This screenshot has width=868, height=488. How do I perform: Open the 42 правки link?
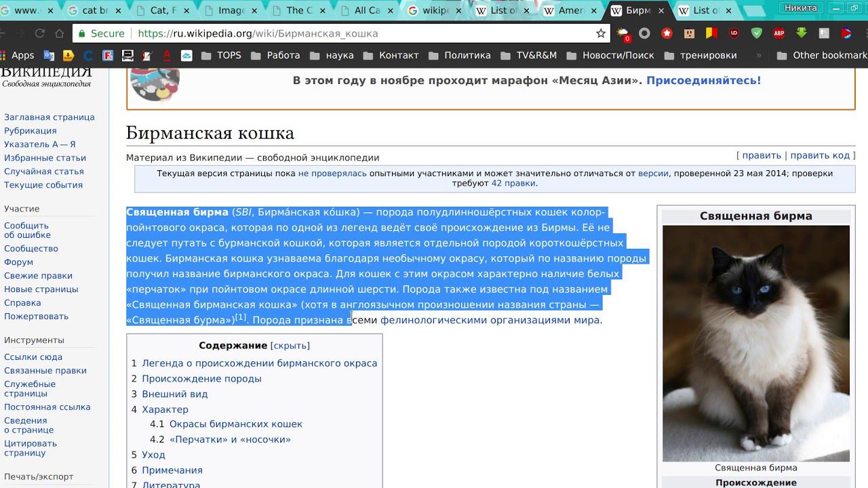pos(513,183)
